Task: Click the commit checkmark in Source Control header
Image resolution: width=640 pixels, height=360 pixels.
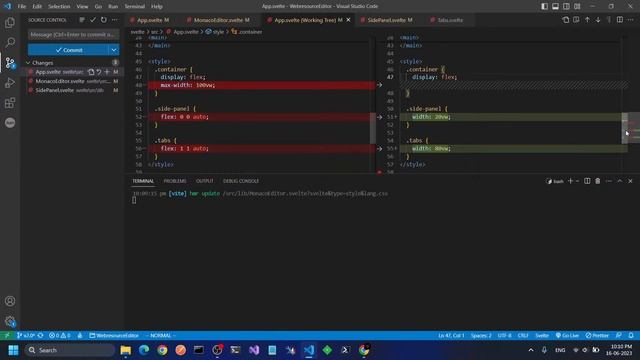Action: tap(93, 20)
